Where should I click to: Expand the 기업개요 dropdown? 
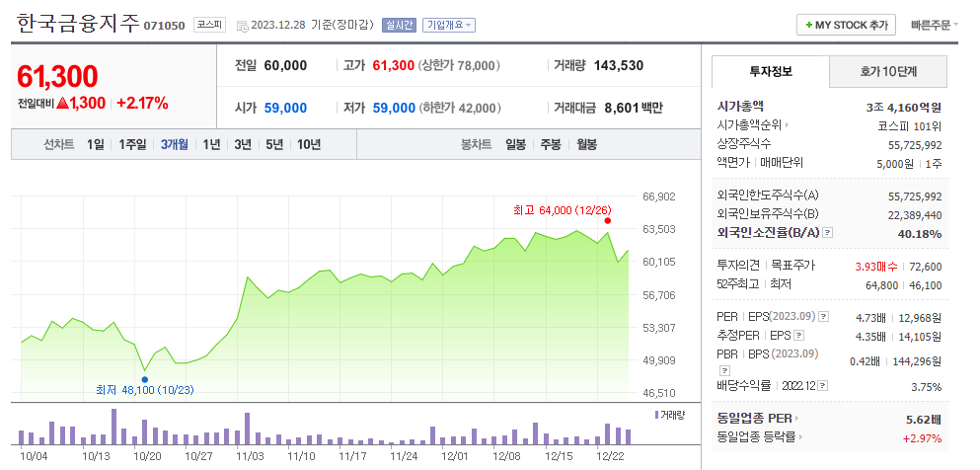point(449,25)
